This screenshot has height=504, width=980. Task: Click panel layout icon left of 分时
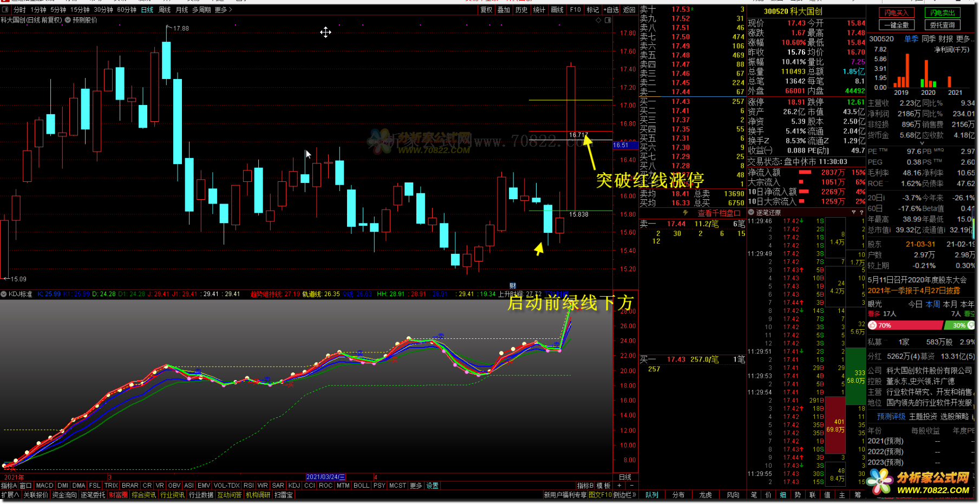[x=6, y=10]
